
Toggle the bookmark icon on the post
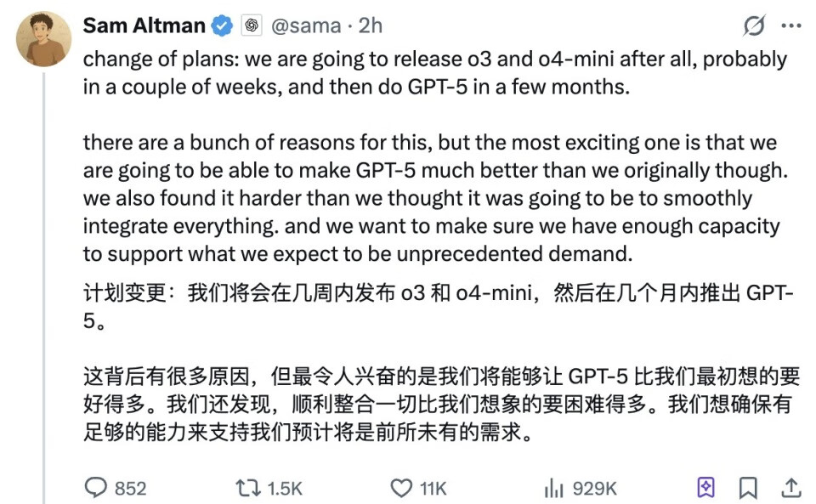(747, 487)
